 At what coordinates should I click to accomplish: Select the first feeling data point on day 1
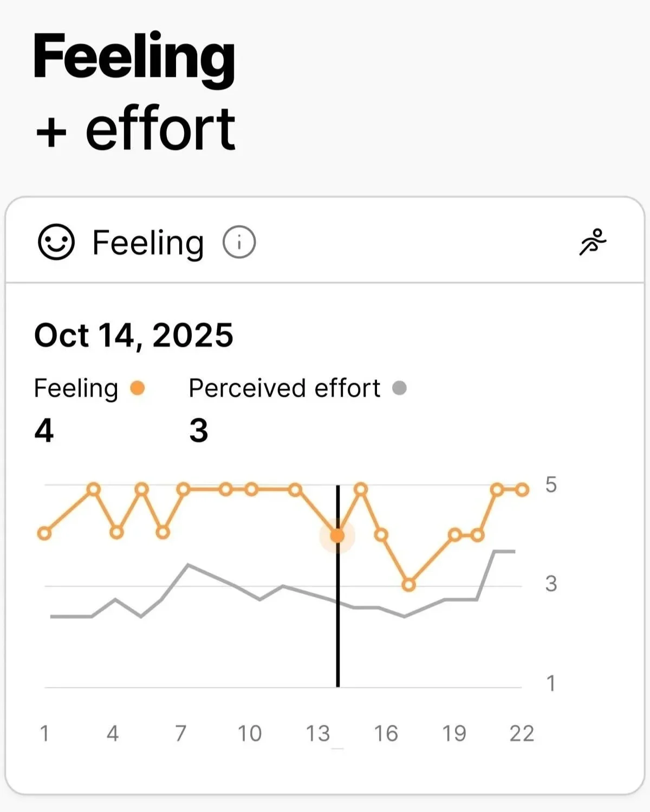coord(44,533)
